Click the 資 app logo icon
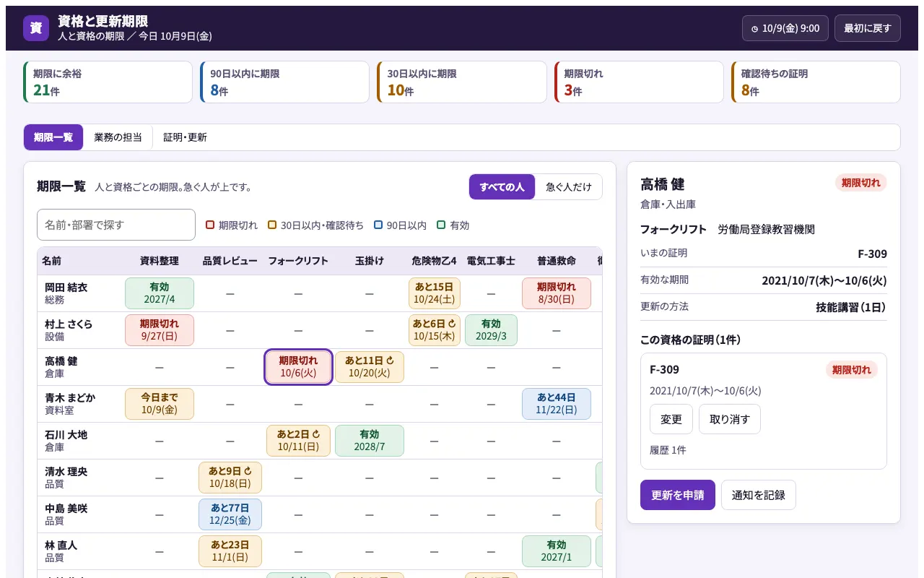This screenshot has height=578, width=924. [x=36, y=28]
